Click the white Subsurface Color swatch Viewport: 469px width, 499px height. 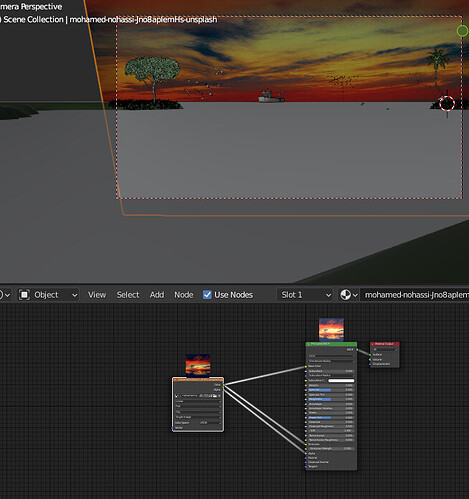[341, 381]
